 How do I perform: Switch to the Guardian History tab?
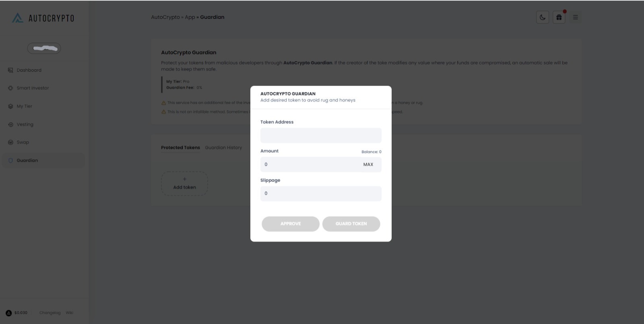223,148
